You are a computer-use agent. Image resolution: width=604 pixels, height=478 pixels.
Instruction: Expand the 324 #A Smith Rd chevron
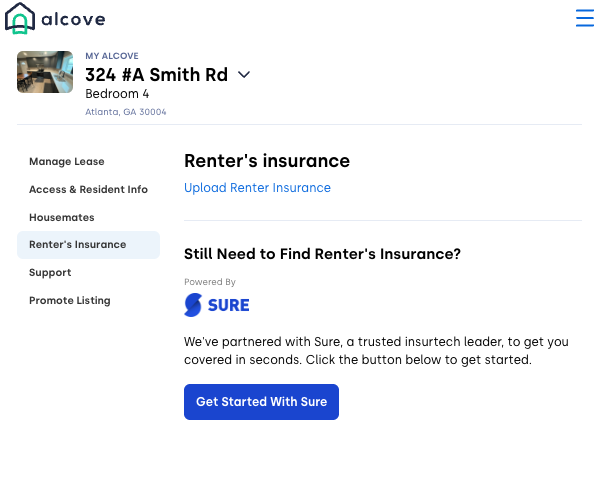coord(244,74)
